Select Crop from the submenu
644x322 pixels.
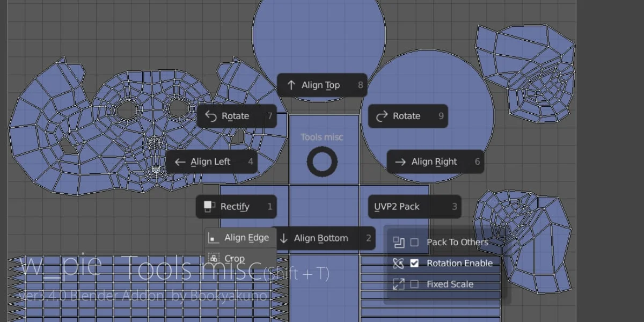coord(234,258)
